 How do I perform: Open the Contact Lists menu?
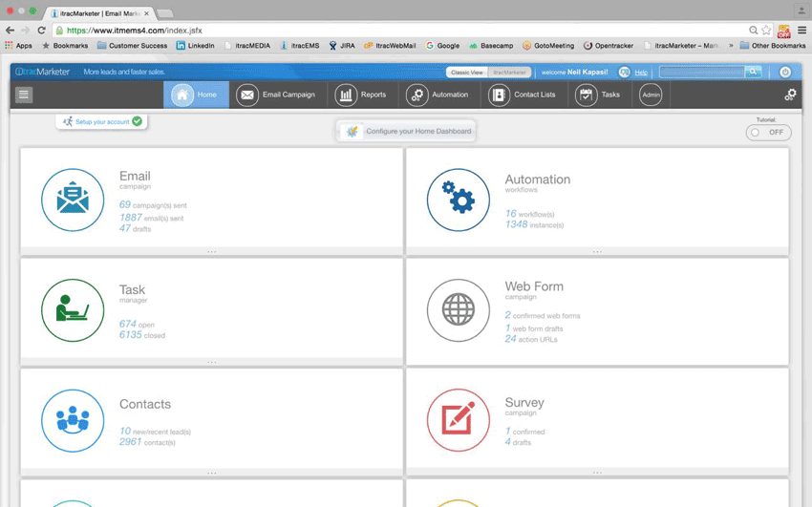click(522, 95)
